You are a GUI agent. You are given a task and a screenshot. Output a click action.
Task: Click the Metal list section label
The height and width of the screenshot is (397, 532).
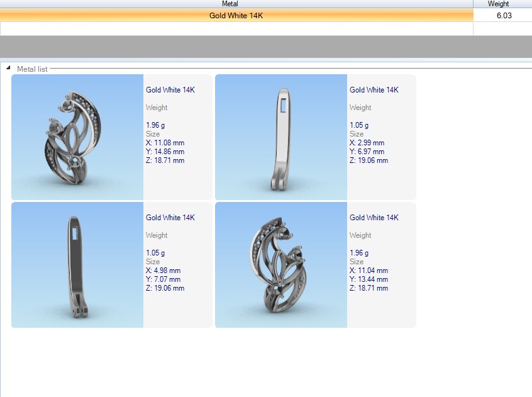pyautogui.click(x=32, y=69)
